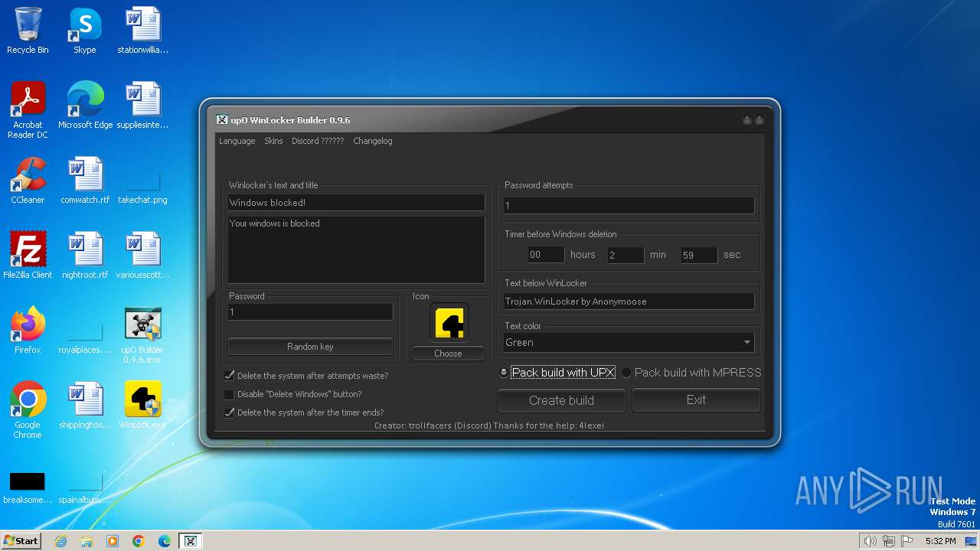Select the breaksome file icon

pyautogui.click(x=28, y=487)
